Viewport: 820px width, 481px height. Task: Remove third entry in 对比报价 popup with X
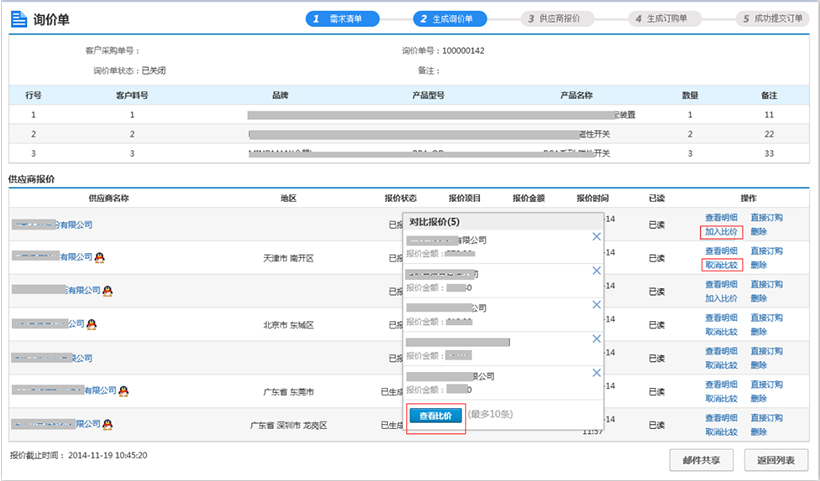596,305
